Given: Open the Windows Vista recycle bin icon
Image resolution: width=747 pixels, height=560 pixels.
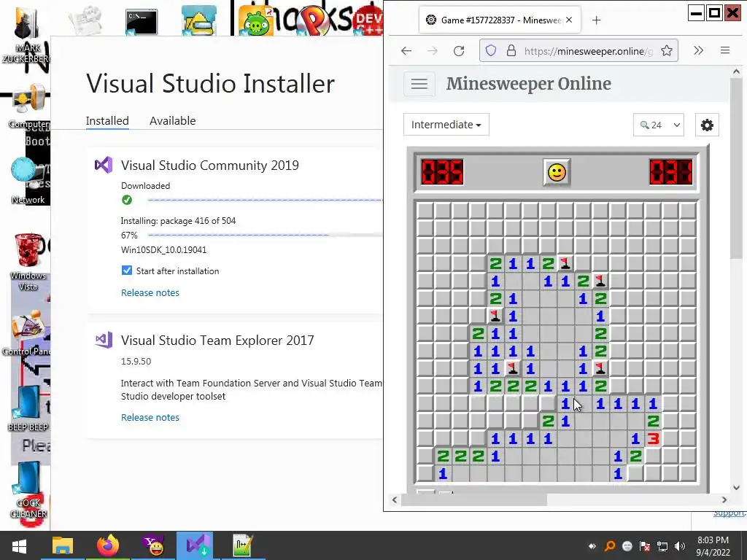Looking at the screenshot, I should coord(28,262).
